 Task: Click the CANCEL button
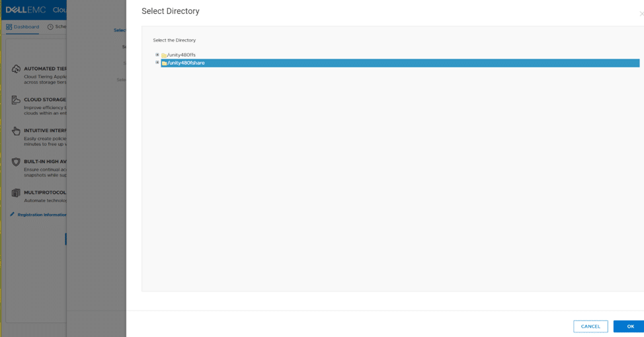590,326
